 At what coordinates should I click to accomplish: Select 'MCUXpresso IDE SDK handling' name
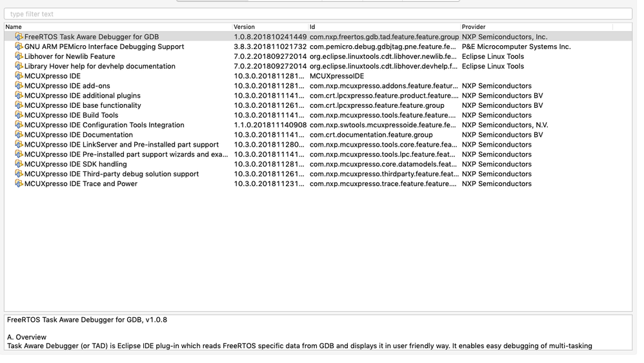tap(75, 165)
